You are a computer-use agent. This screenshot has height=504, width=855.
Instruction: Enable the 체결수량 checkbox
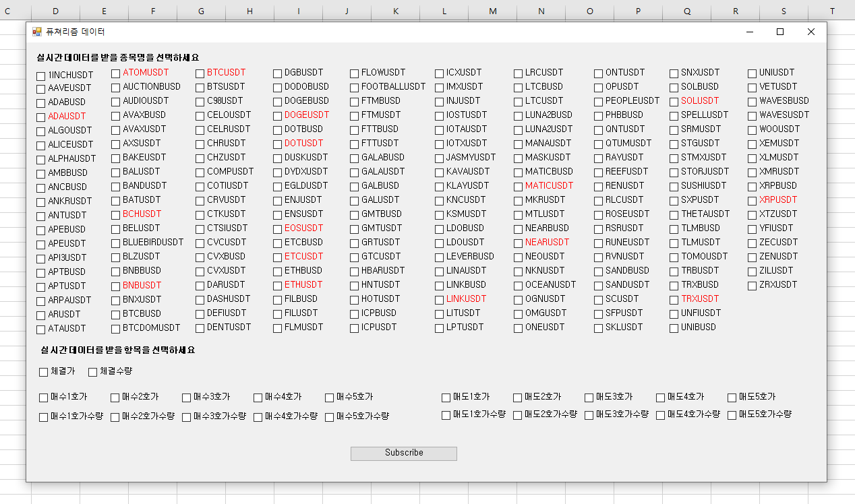click(x=93, y=372)
